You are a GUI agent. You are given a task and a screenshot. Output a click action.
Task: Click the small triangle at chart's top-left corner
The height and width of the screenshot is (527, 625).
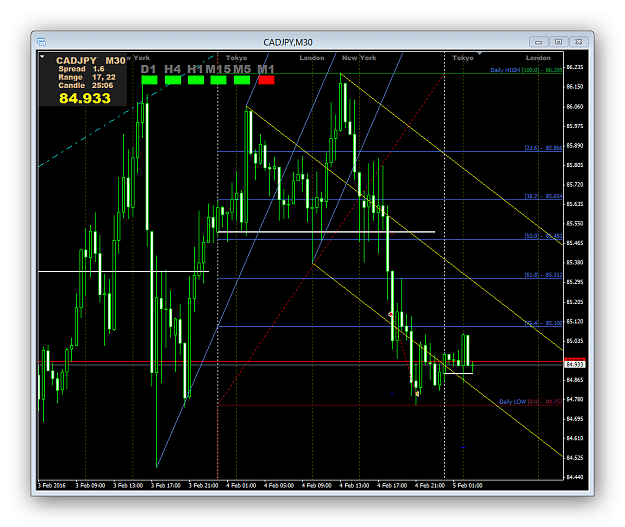pos(42,57)
